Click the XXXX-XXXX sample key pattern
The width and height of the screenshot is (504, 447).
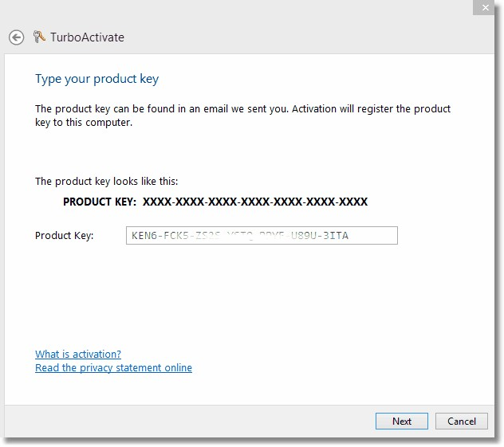click(x=255, y=202)
